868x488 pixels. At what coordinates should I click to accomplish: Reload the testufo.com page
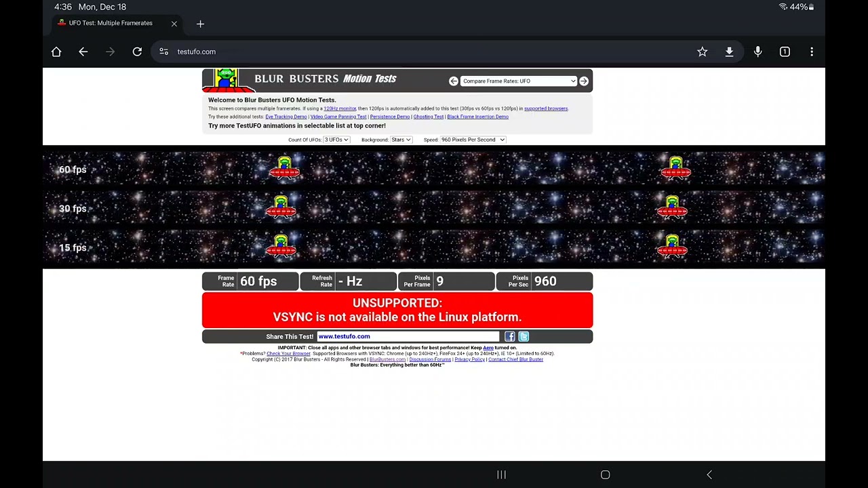(x=137, y=52)
